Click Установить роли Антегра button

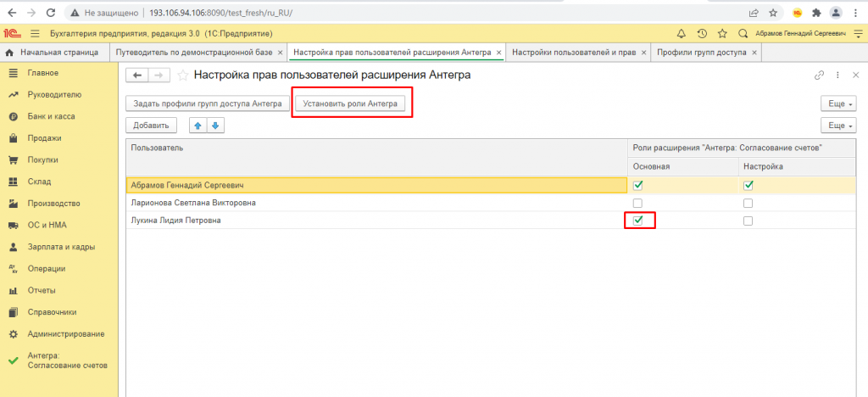[348, 103]
